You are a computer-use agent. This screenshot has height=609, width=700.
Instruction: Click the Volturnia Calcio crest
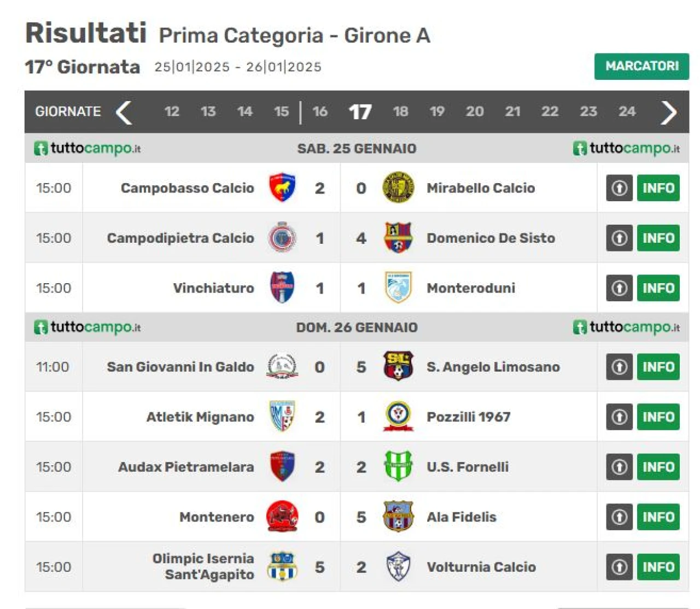coord(398,566)
